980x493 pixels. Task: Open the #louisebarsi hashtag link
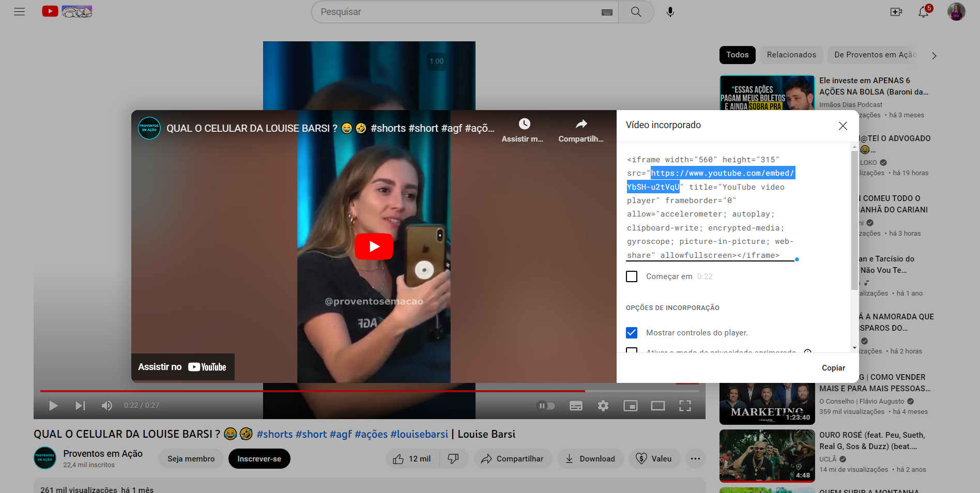[x=419, y=434]
